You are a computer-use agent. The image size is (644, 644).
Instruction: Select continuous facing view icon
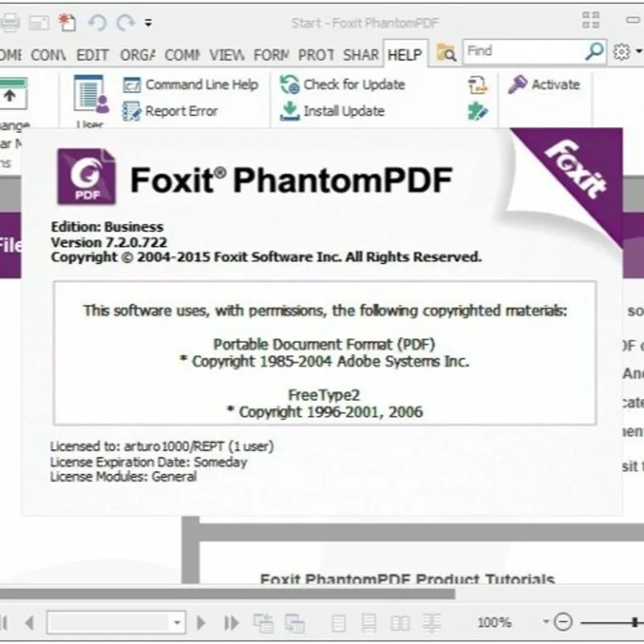coord(431,623)
